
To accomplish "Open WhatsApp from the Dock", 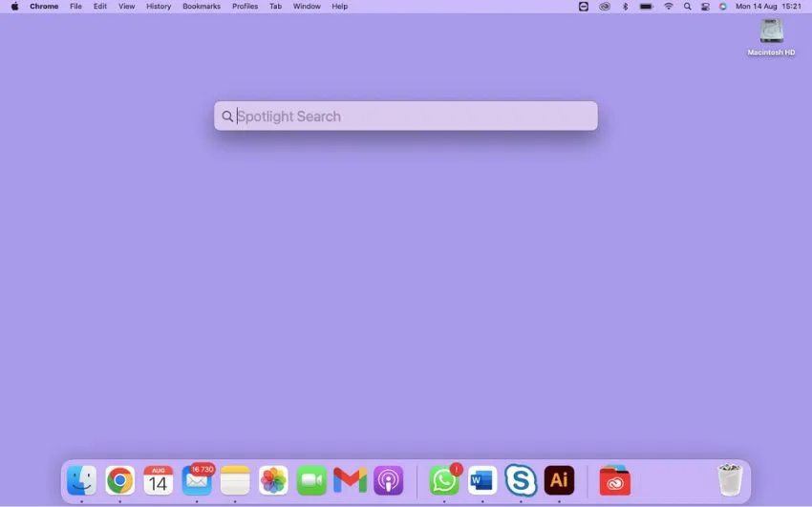I will [x=444, y=480].
